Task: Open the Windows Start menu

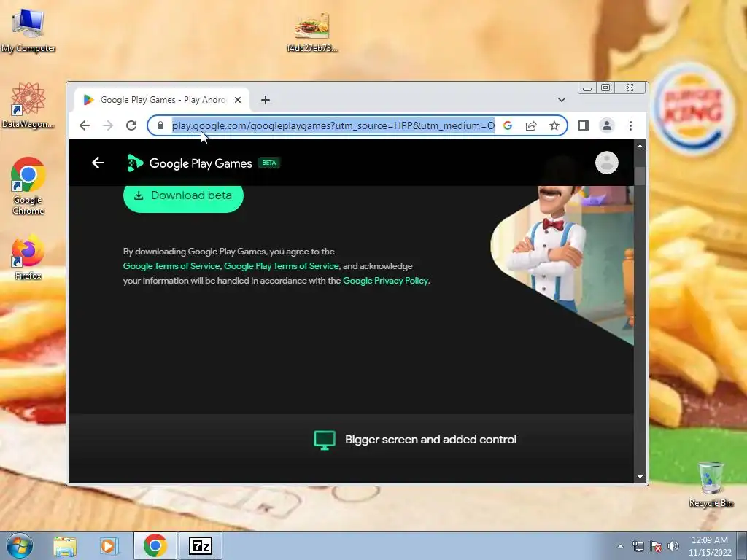Action: (19, 545)
